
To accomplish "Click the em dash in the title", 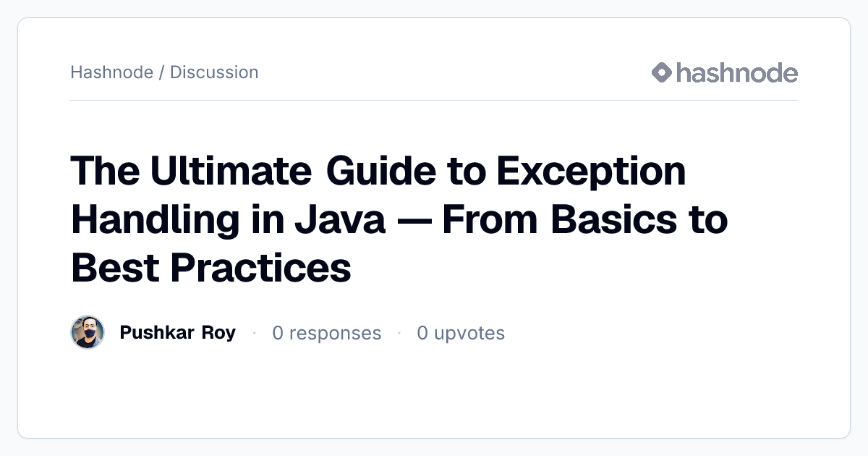I will [x=414, y=221].
